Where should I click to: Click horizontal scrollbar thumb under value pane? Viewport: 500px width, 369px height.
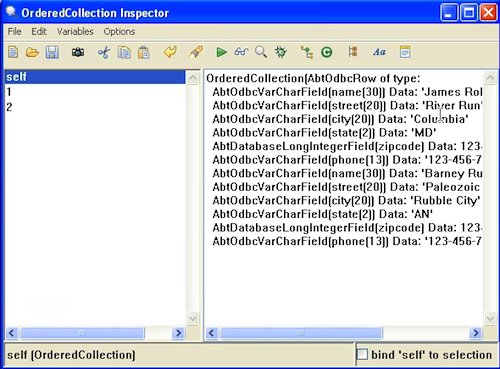coord(301,333)
